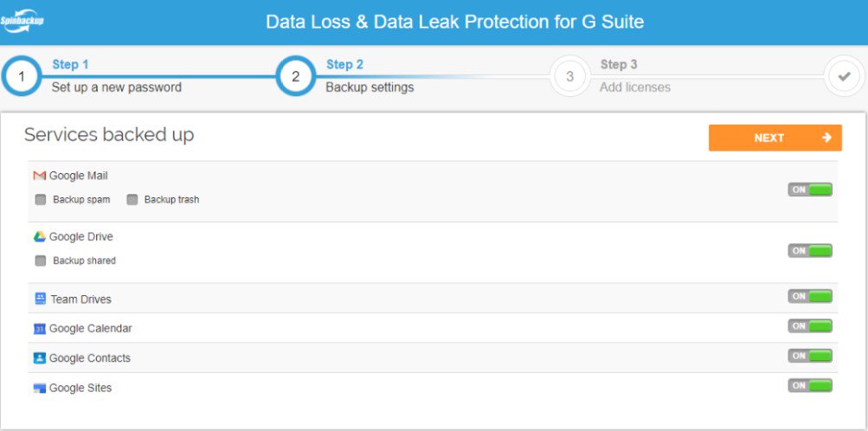Click the Google Sites icon
The height and width of the screenshot is (431, 868).
point(39,388)
